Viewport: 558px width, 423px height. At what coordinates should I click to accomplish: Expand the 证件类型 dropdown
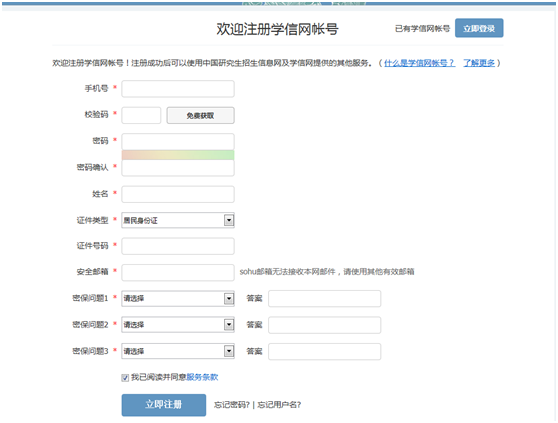pos(178,220)
